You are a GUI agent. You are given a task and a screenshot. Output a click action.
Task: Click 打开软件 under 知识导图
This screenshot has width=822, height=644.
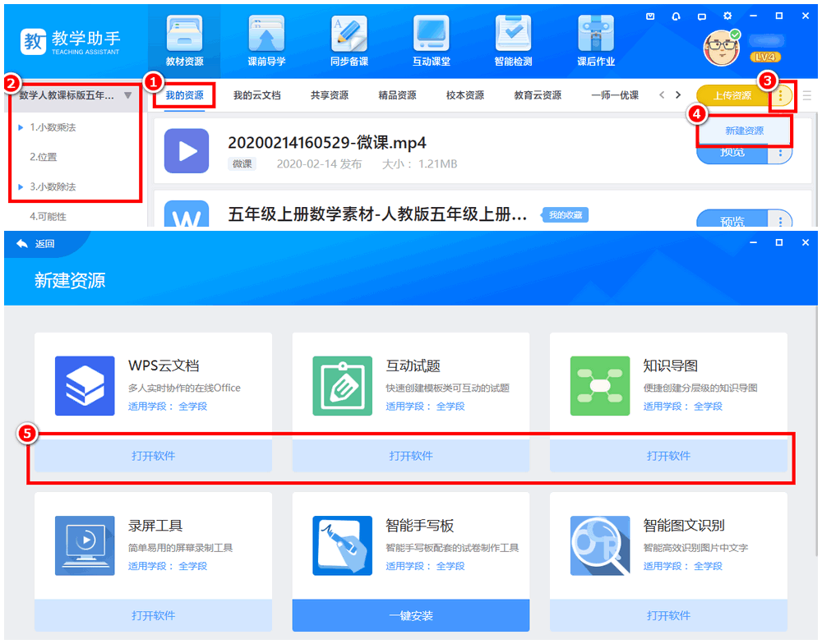pyautogui.click(x=667, y=456)
